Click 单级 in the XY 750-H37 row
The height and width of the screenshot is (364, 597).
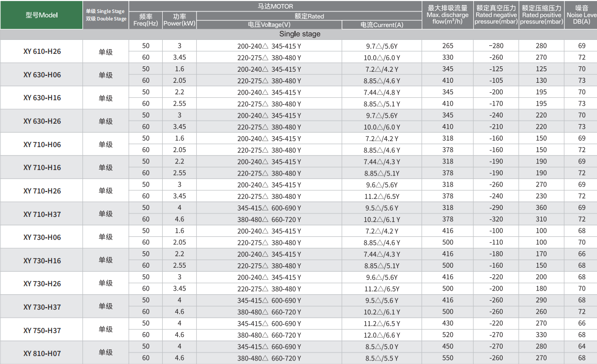coord(105,330)
